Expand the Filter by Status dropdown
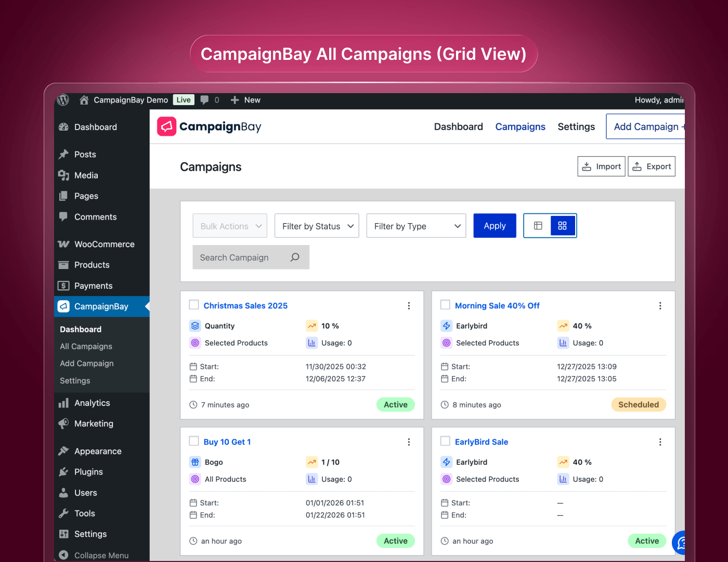This screenshot has height=562, width=728. click(x=317, y=226)
